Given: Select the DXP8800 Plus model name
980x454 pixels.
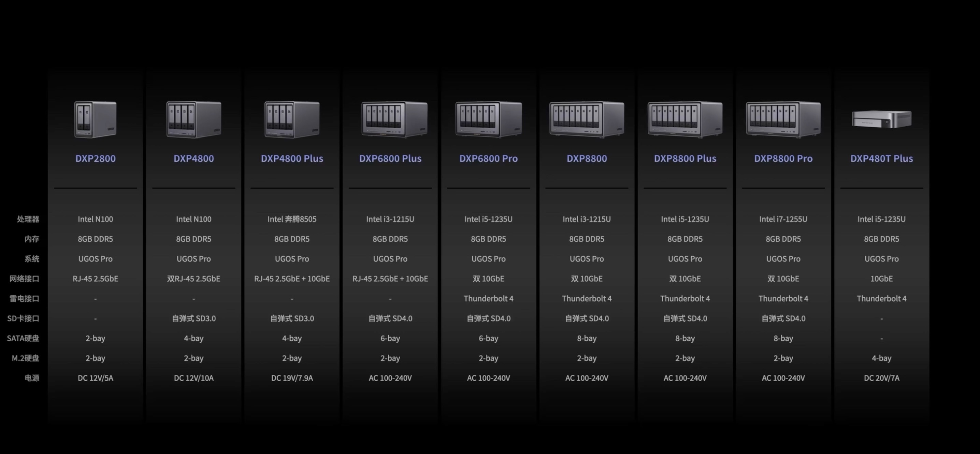Looking at the screenshot, I should coord(685,158).
